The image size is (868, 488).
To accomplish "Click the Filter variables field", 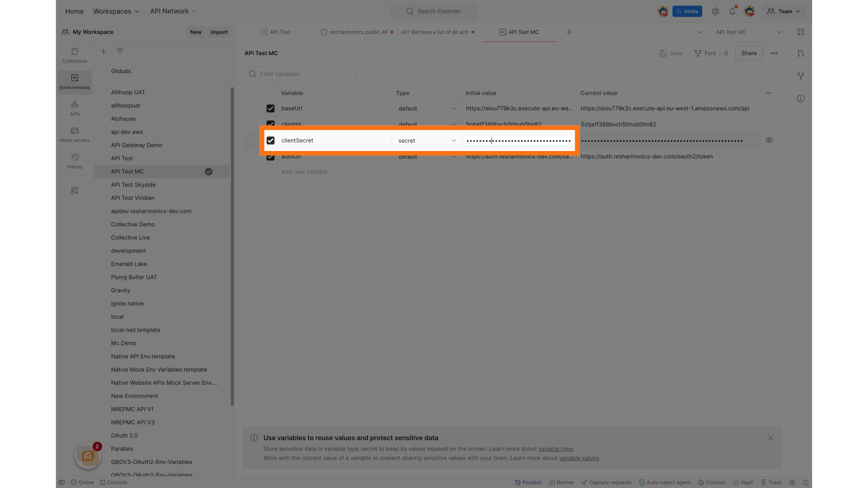I will click(x=299, y=74).
